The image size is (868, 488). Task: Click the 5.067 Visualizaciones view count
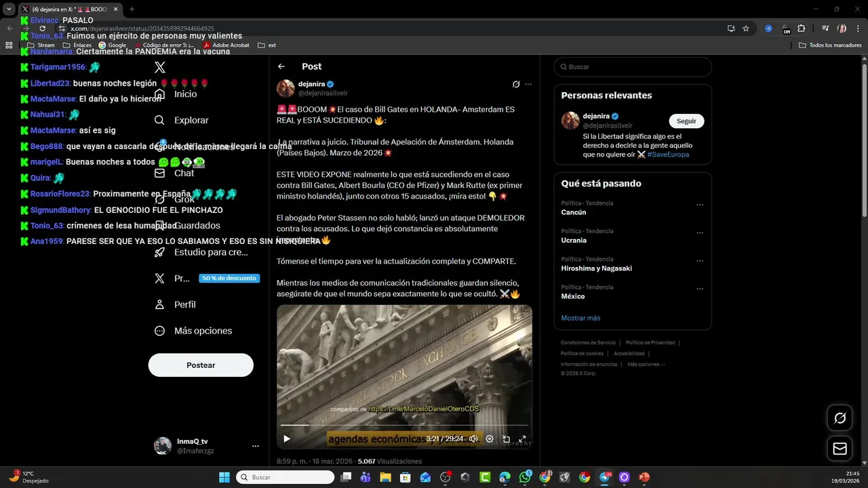pos(389,462)
